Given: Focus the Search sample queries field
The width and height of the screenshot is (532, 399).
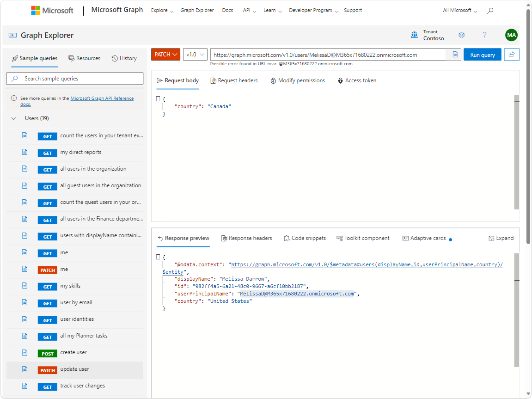Looking at the screenshot, I should pos(75,79).
